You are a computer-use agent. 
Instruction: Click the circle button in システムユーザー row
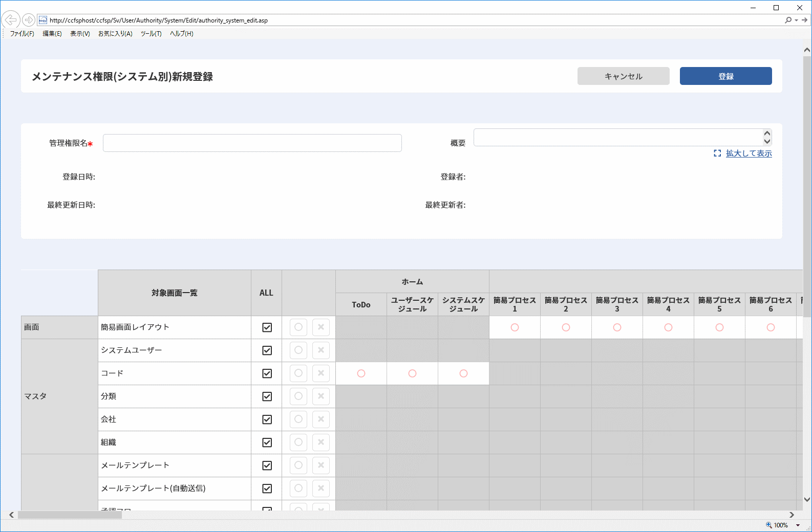(x=298, y=350)
